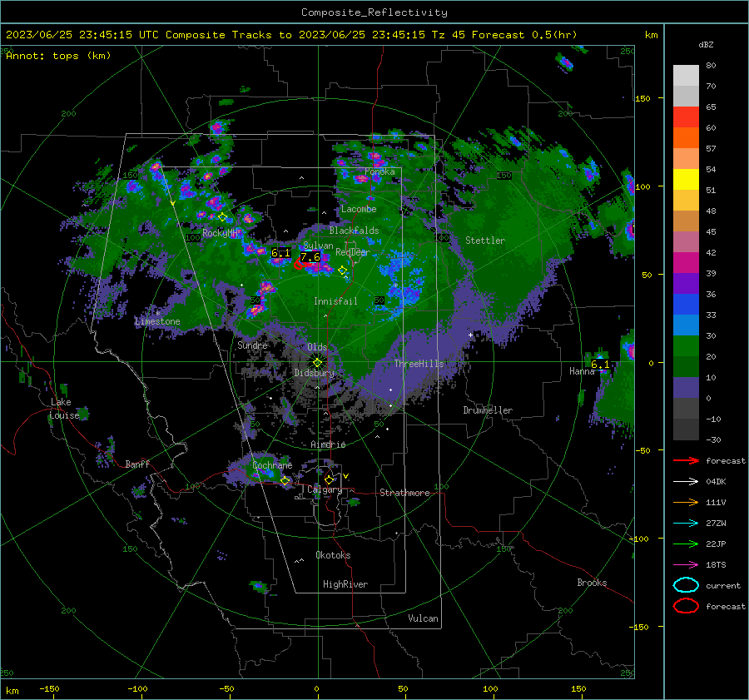This screenshot has height=700, width=749.
Task: Click the Blackfalds city label
Action: 354,231
